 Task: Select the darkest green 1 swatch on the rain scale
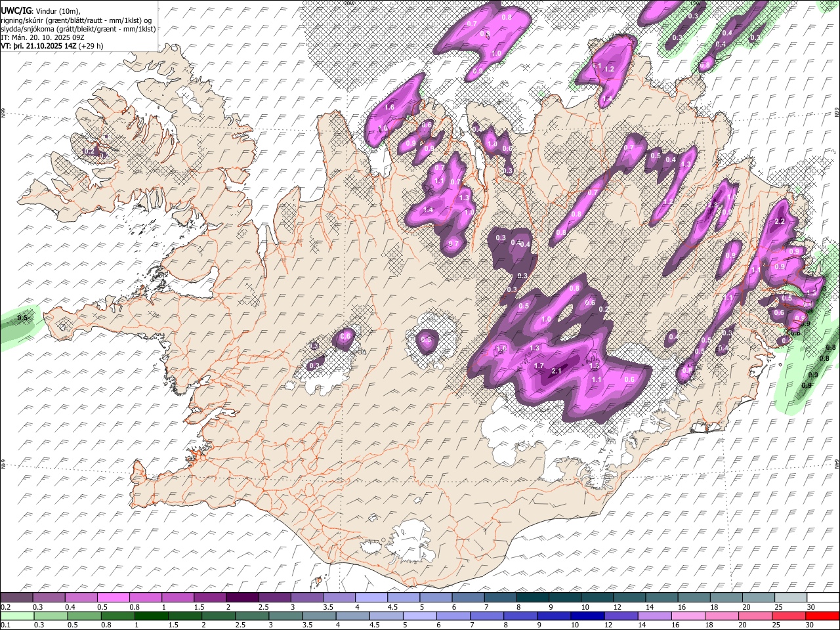152,616
